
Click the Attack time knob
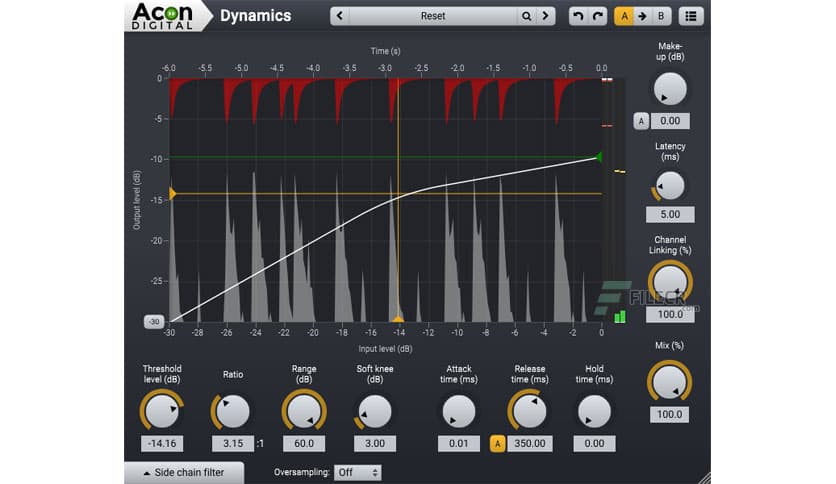pos(459,411)
